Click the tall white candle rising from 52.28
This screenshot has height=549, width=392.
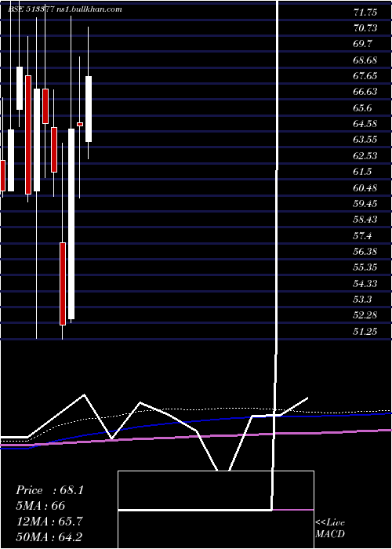coord(71,224)
